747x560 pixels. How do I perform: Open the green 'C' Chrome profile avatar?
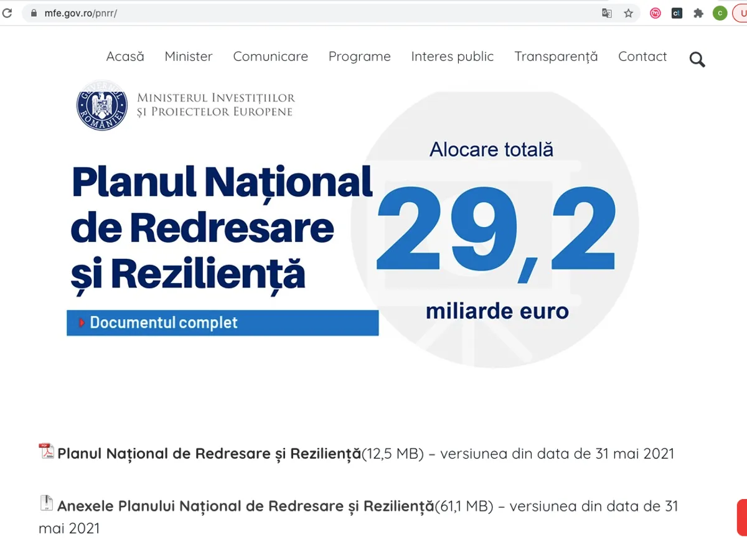[x=720, y=13]
